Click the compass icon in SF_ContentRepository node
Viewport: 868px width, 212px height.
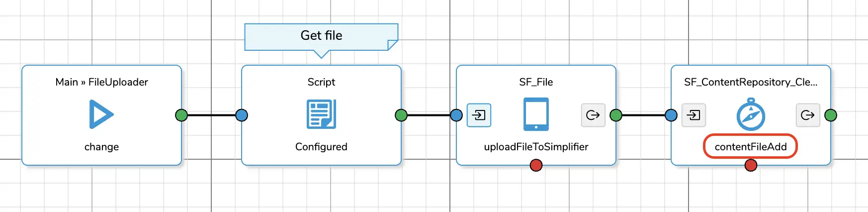[751, 114]
